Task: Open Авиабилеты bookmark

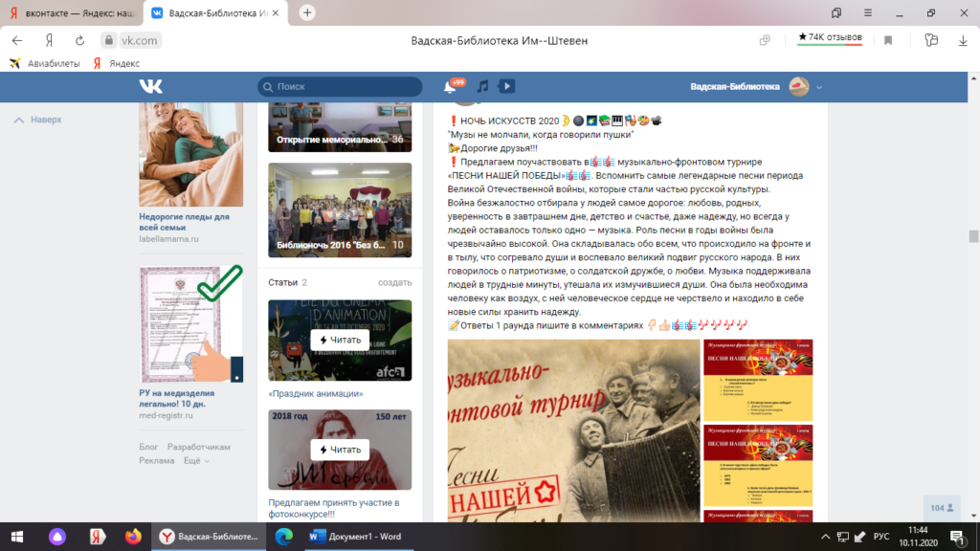Action: [x=45, y=63]
